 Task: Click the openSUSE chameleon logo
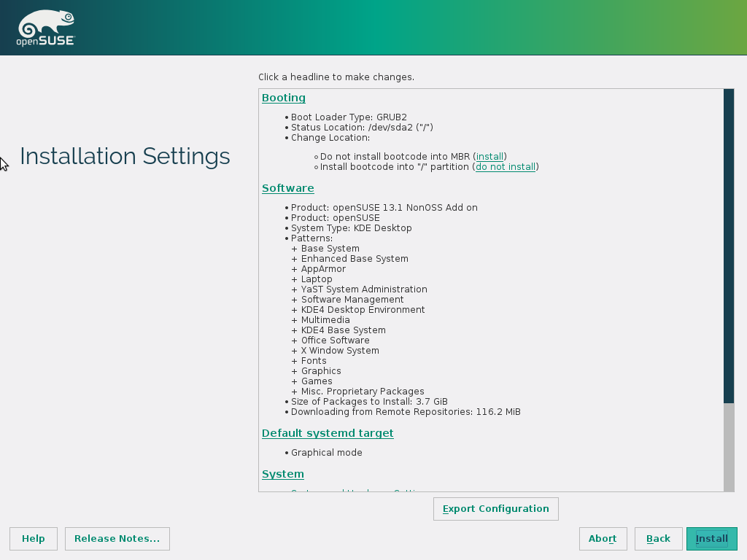(x=46, y=28)
